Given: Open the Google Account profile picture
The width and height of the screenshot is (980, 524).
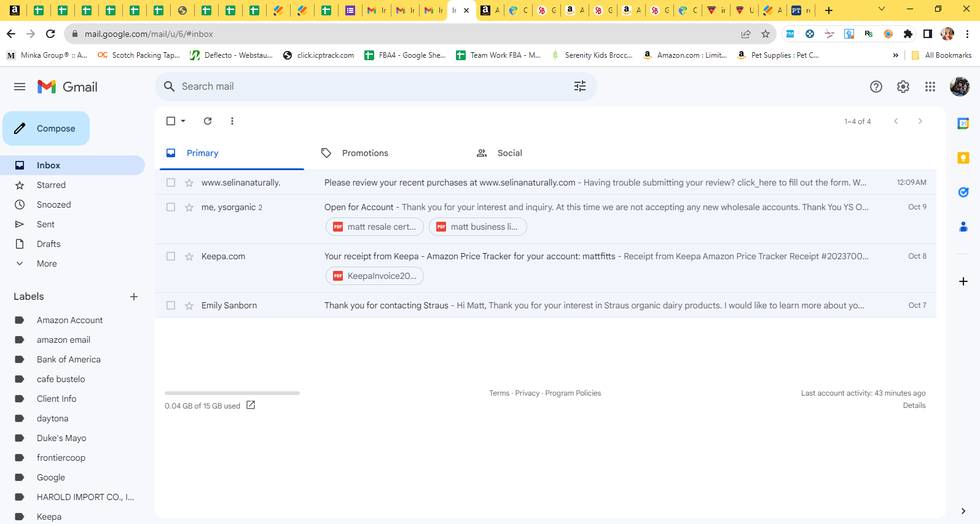Looking at the screenshot, I should [x=960, y=87].
